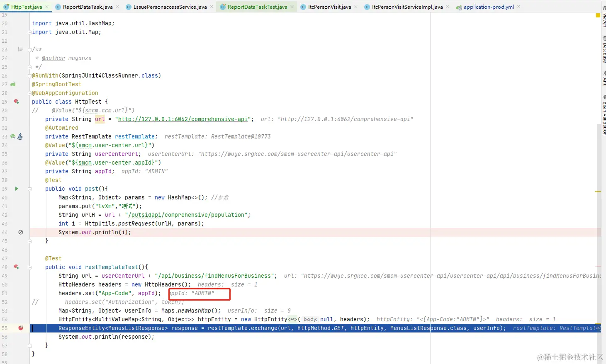606x364 pixels.
Task: Close the HttpTest.java tab
Action: tap(47, 7)
